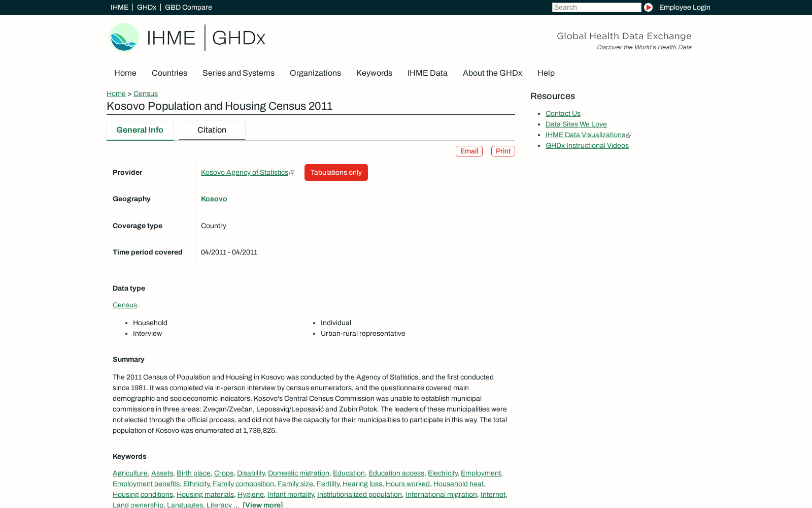Open the Kosovo geography link
The image size is (812, 508).
point(214,199)
